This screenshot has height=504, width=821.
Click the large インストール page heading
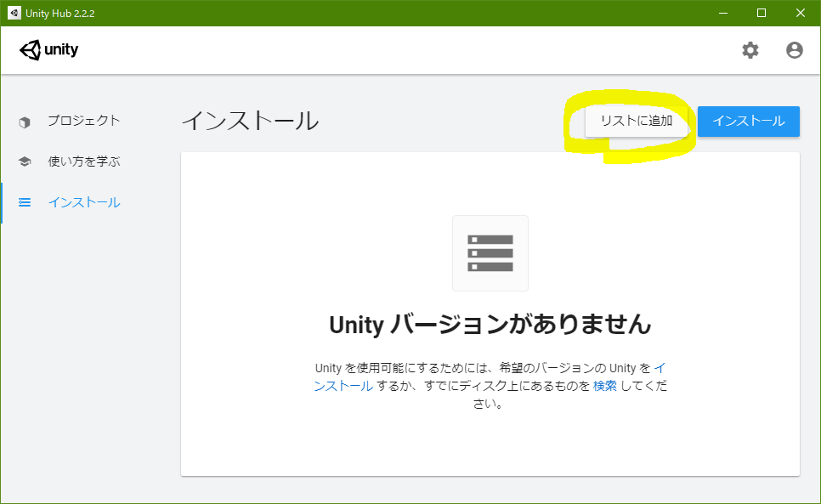coord(250,121)
